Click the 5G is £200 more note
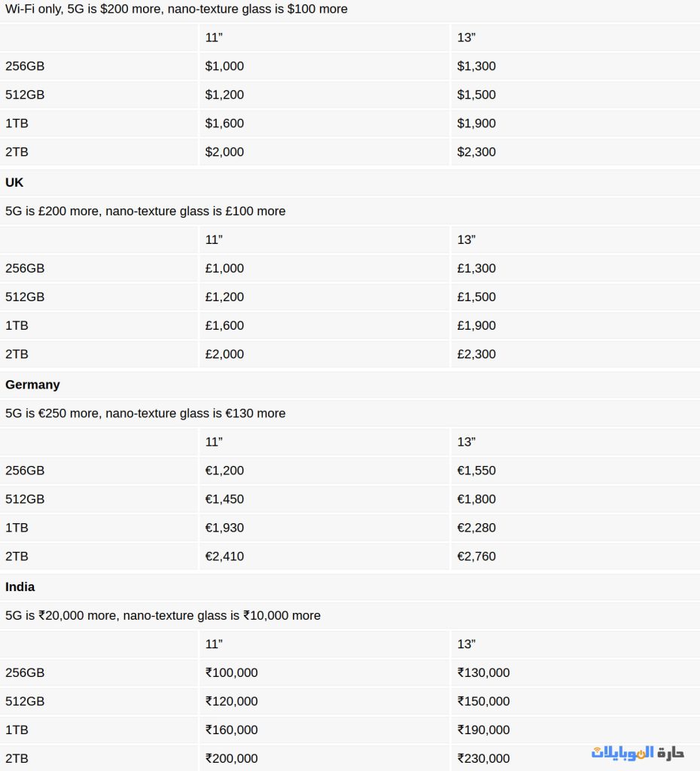700x771 pixels. pos(145,212)
